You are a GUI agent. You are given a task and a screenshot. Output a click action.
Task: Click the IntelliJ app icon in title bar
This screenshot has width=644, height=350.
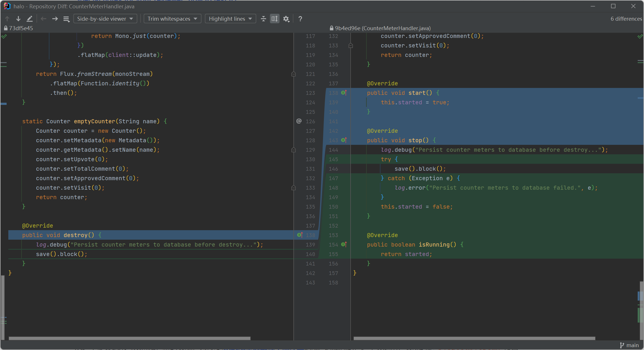tap(7, 6)
